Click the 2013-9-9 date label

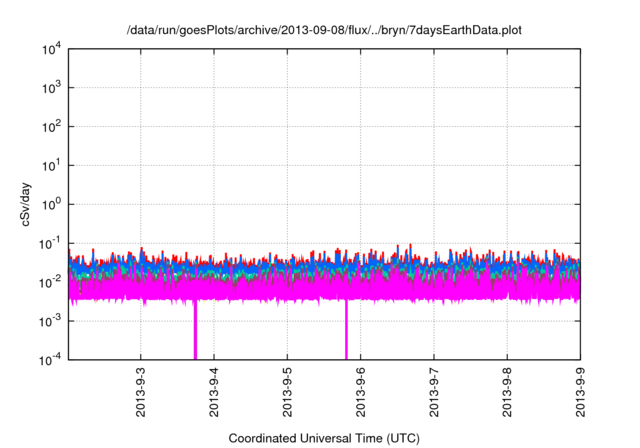(580, 392)
